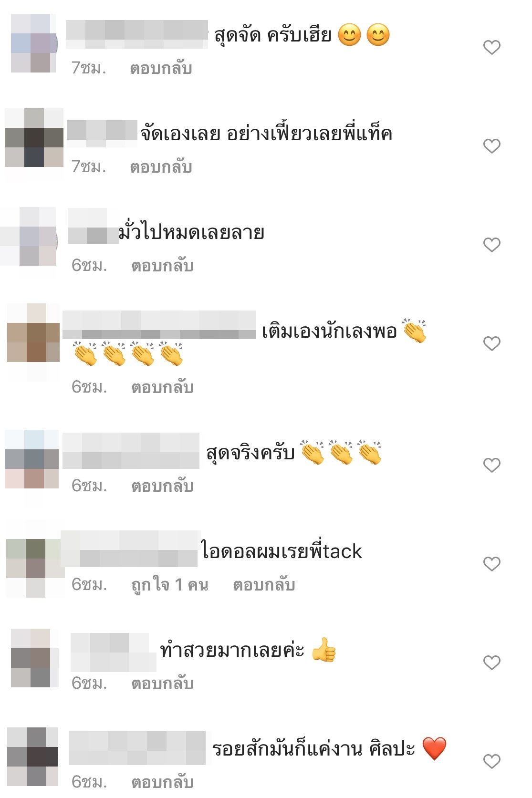Like the comment 'สุดจริงครับ'
532x798 pixels.
click(x=491, y=465)
